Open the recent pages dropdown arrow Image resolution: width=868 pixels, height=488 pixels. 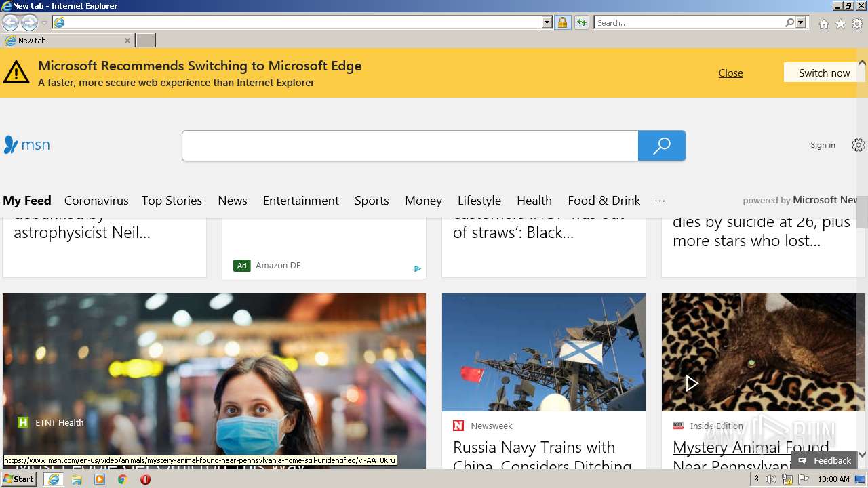44,23
